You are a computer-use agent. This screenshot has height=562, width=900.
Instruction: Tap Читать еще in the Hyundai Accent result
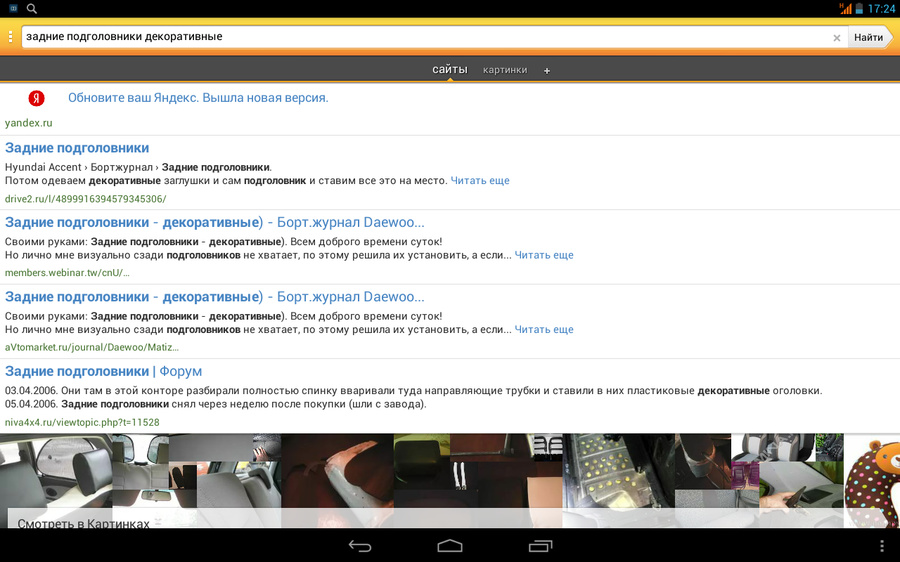coord(480,180)
